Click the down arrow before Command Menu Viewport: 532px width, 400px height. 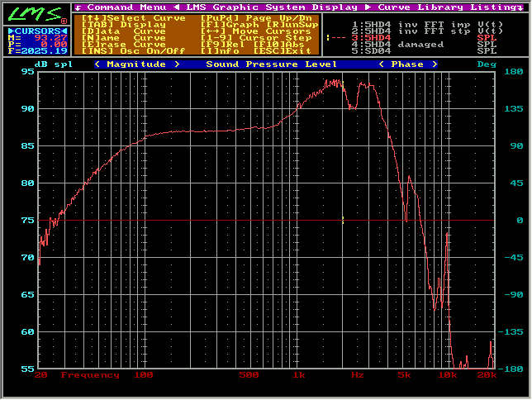click(x=78, y=7)
